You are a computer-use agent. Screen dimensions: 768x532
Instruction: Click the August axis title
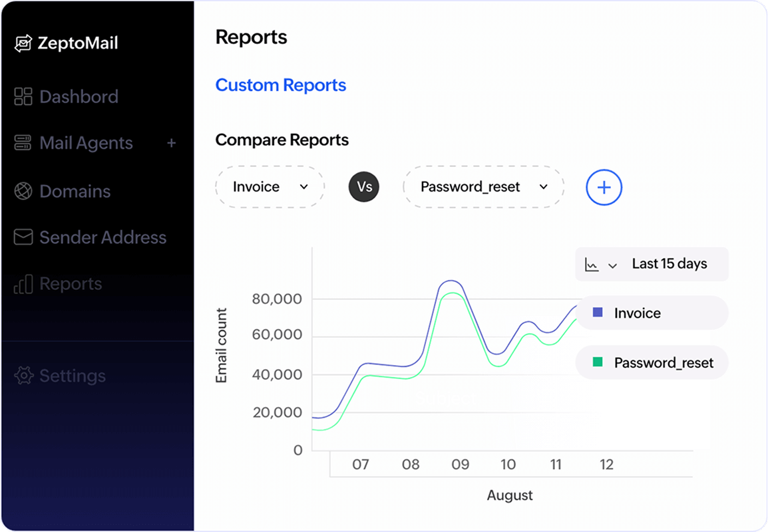(x=509, y=495)
